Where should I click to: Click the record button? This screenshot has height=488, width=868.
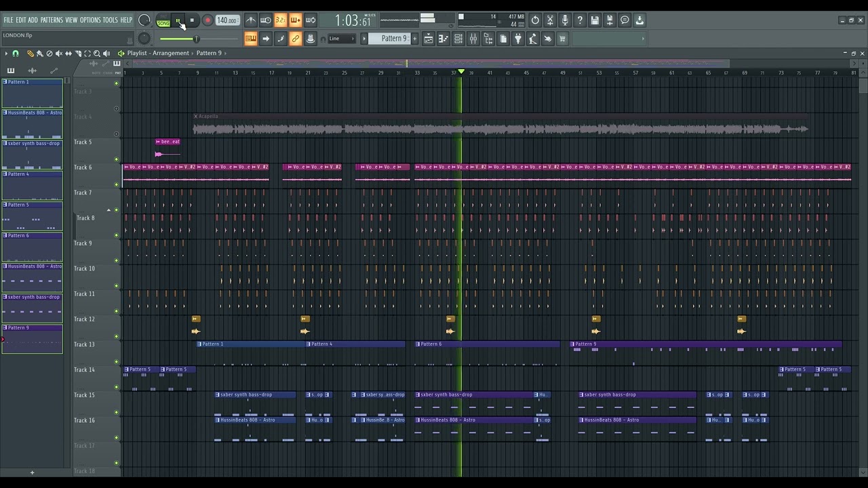click(208, 21)
